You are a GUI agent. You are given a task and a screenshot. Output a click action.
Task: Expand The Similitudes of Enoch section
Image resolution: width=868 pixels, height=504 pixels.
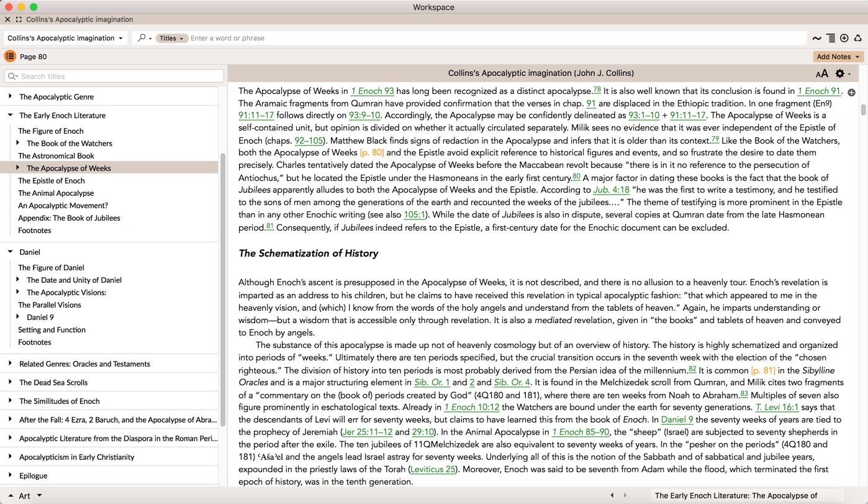coord(10,401)
